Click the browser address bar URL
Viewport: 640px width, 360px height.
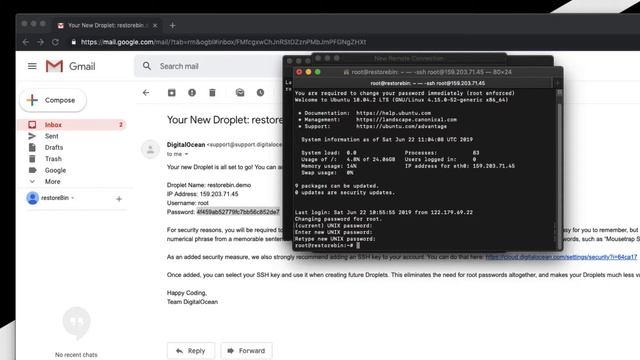coord(223,42)
